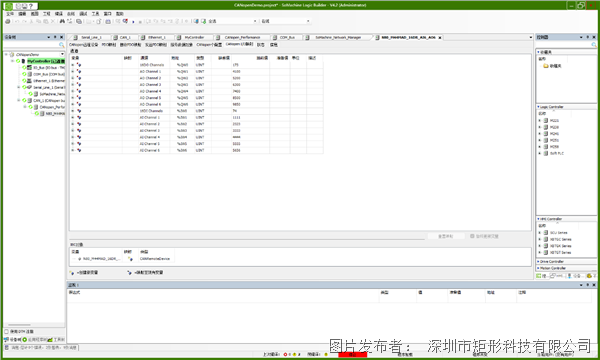Click the first green icon tab at catalog panel bottom
This screenshot has width=600, height=360.
click(539, 275)
